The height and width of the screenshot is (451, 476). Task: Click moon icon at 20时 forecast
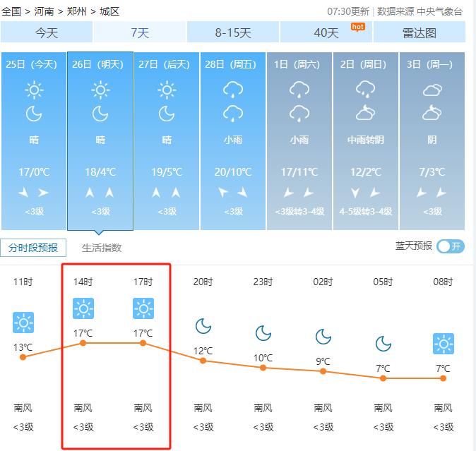point(203,326)
